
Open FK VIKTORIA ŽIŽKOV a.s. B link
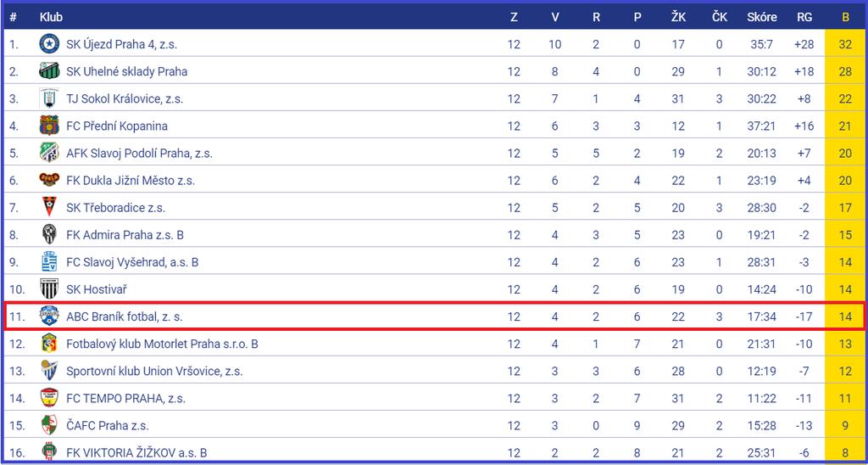pos(136,452)
